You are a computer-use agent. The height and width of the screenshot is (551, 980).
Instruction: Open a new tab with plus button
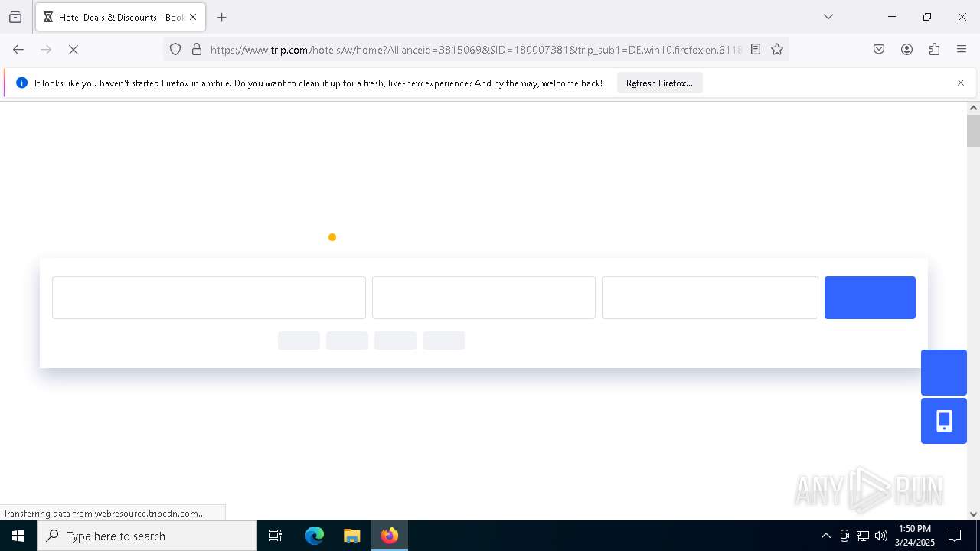click(222, 17)
